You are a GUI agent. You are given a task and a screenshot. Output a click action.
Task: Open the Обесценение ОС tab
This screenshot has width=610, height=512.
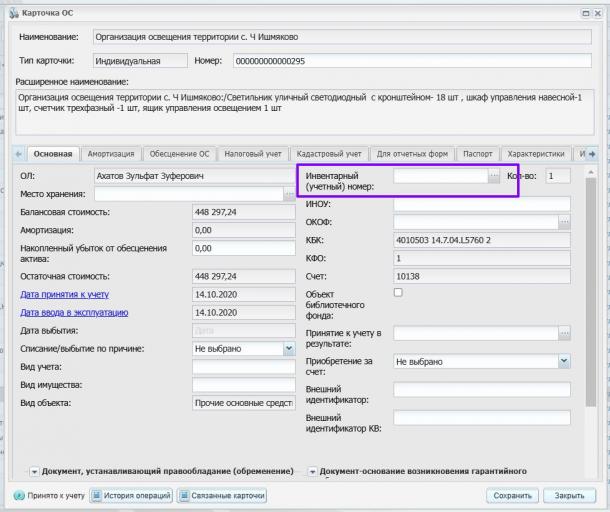coord(179,154)
